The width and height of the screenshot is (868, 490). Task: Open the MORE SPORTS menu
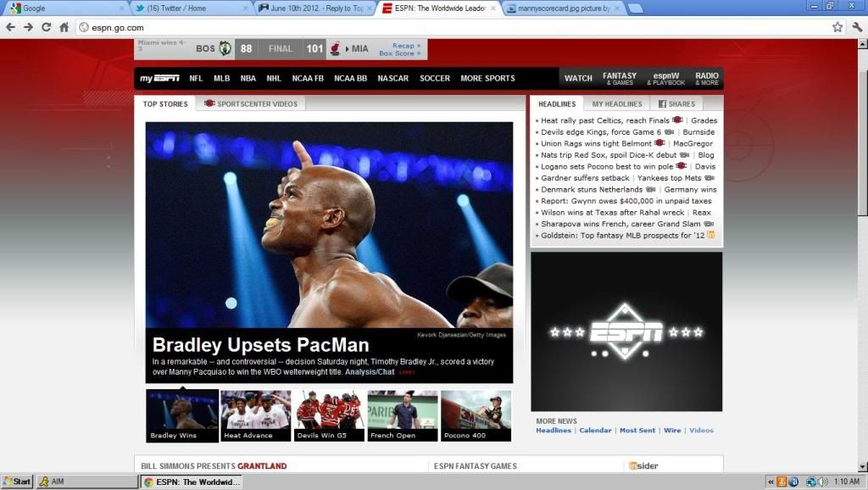[x=487, y=78]
